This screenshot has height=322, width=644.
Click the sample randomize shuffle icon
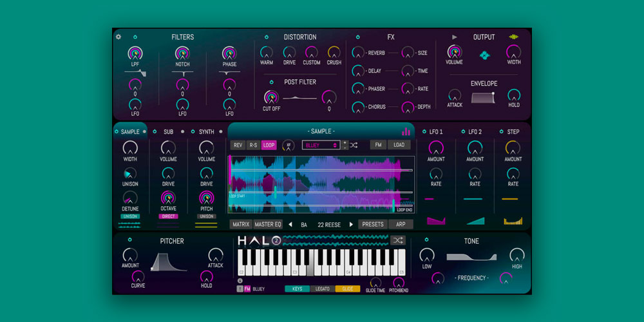[x=354, y=146]
